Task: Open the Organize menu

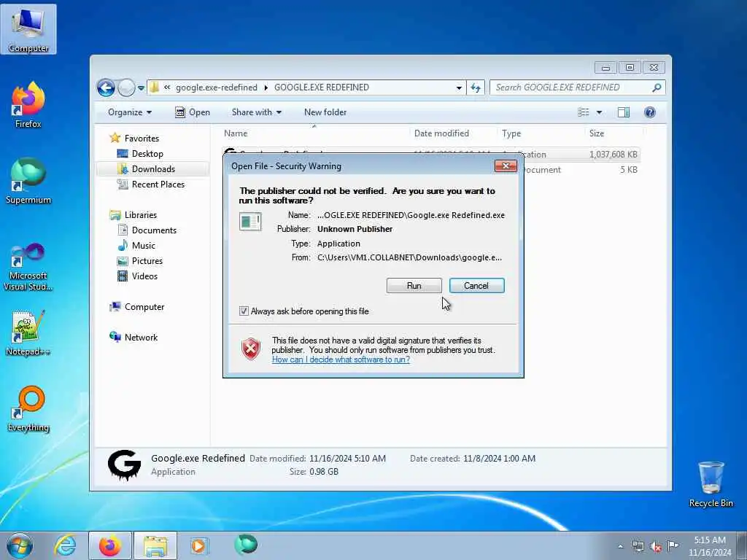Action: point(130,112)
